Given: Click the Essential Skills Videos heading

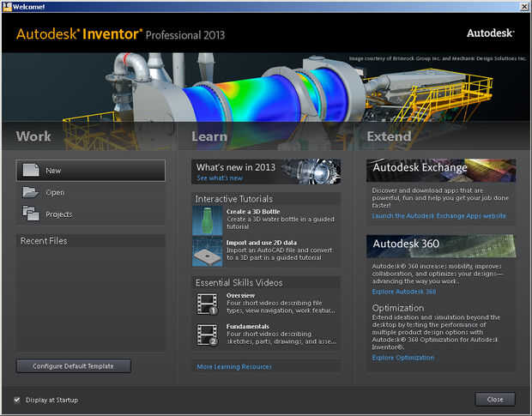Looking at the screenshot, I should pyautogui.click(x=239, y=283).
